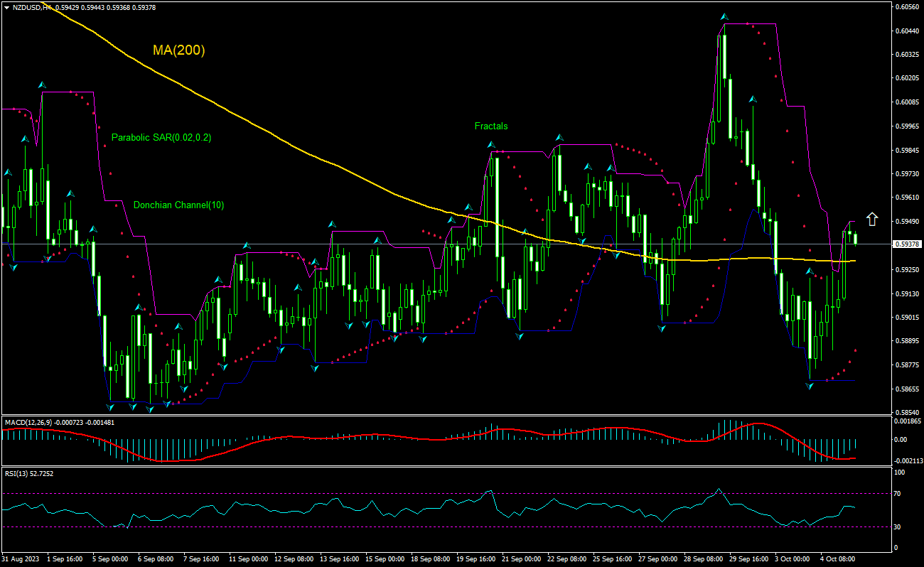Click the triangle beside NZDUSD,H4 title

(6, 6)
